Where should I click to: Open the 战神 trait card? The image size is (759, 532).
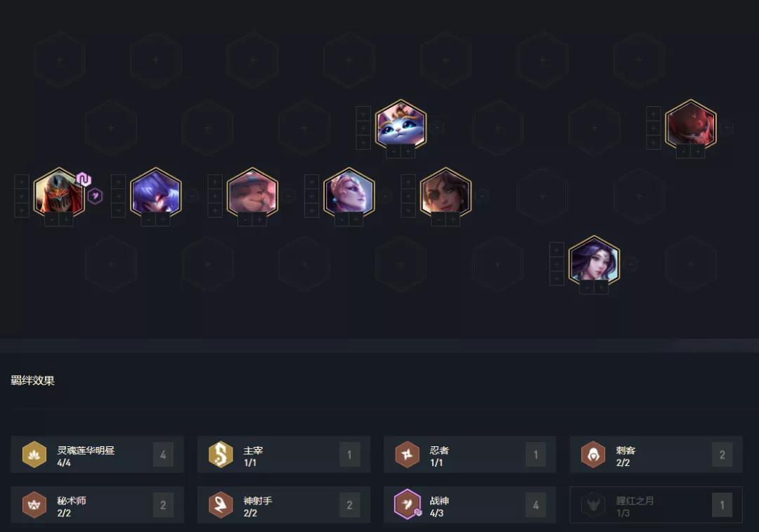click(x=470, y=505)
